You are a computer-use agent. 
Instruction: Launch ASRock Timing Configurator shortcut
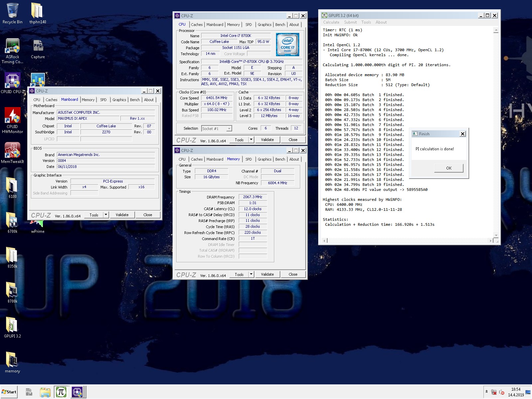click(x=12, y=51)
